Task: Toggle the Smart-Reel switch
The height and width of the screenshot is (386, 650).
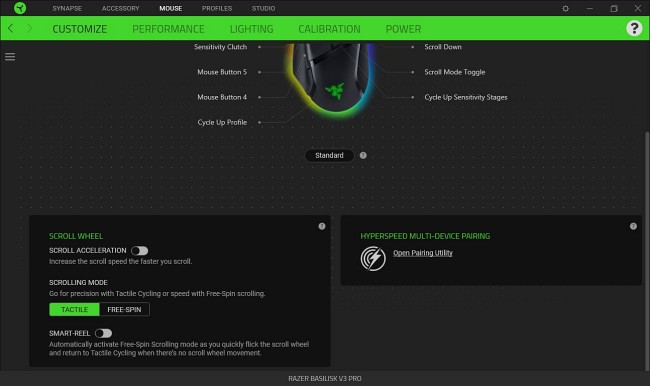Action: pyautogui.click(x=103, y=333)
